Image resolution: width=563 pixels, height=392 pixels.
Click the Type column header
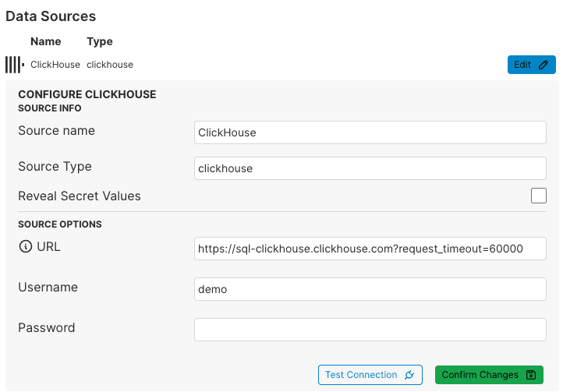click(x=100, y=41)
